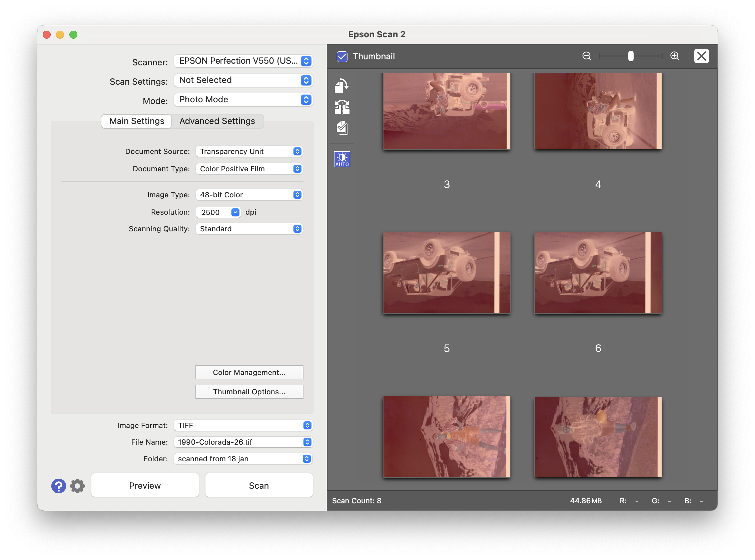Open the Image Format TIFF dropdown
Screen dimensions: 755x560
tap(243, 425)
